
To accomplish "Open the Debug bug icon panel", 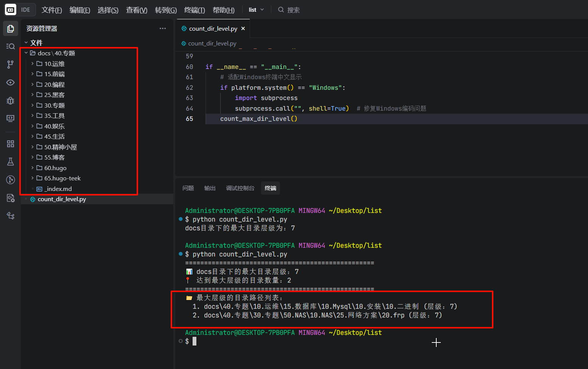I will [11, 100].
